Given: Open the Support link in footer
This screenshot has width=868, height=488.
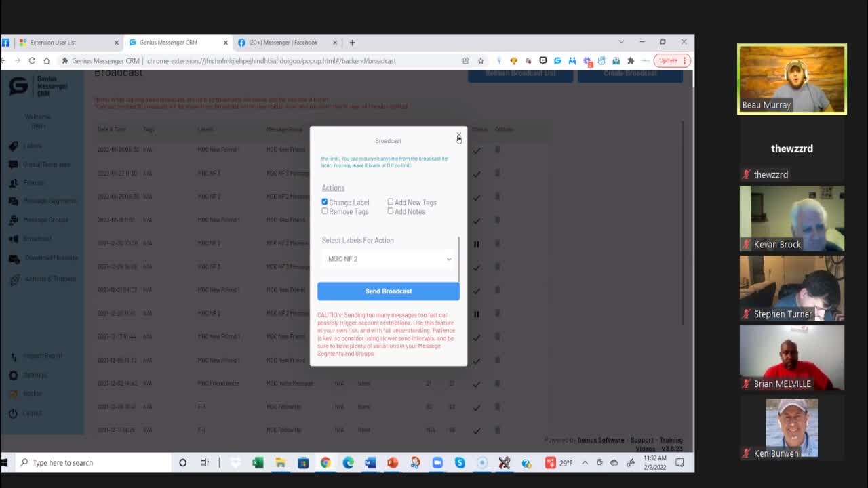Looking at the screenshot, I should tap(642, 440).
